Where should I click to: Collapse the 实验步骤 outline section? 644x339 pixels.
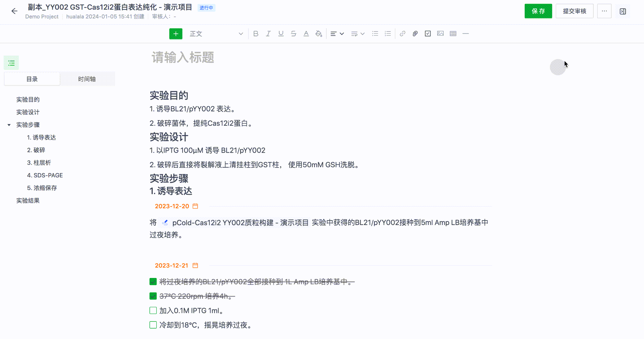9,125
